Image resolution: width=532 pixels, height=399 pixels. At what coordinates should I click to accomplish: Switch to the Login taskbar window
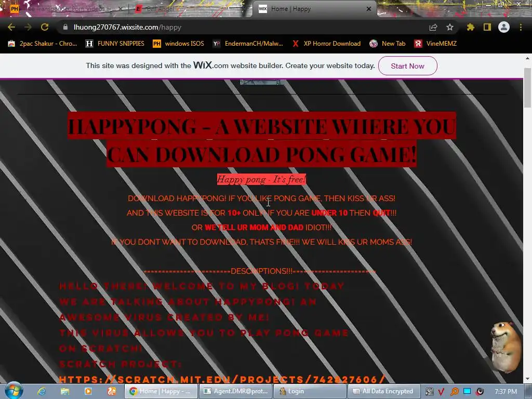pyautogui.click(x=310, y=391)
